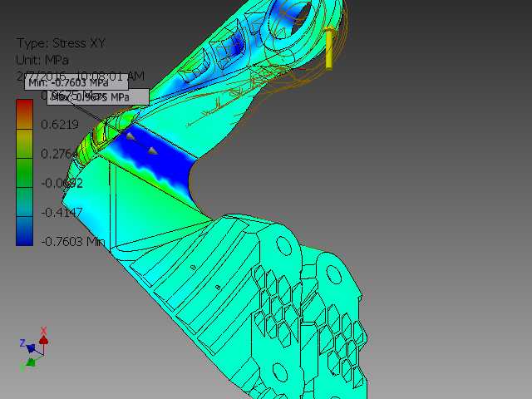This screenshot has height=399, width=532.
Task: Click the grey probe marker cone nearest the yellow edge
Action: pos(131,136)
